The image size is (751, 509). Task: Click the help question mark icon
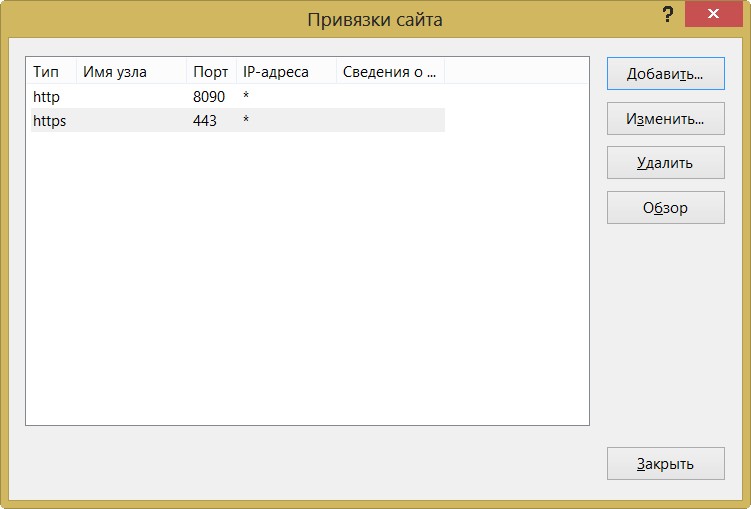click(668, 14)
